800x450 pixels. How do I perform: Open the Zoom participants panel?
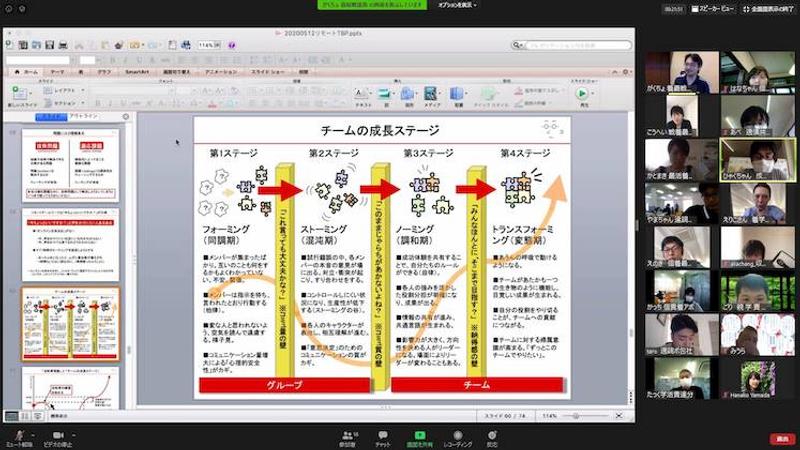pyautogui.click(x=349, y=438)
